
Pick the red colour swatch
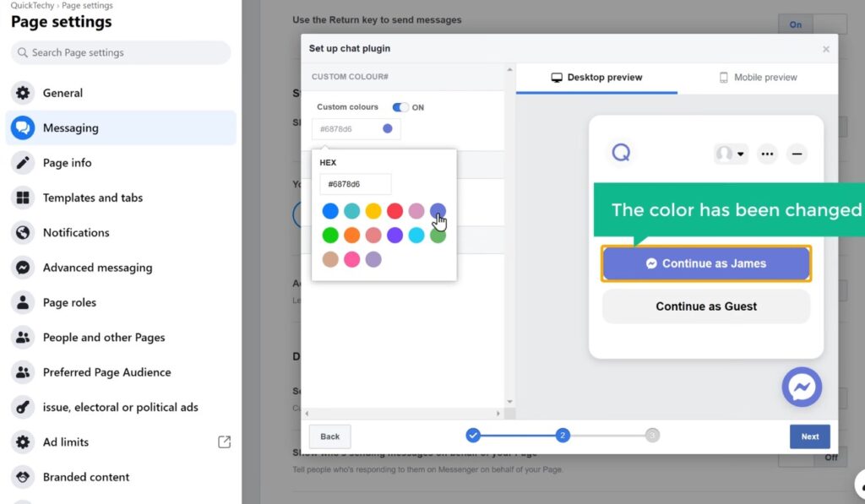[x=394, y=211]
